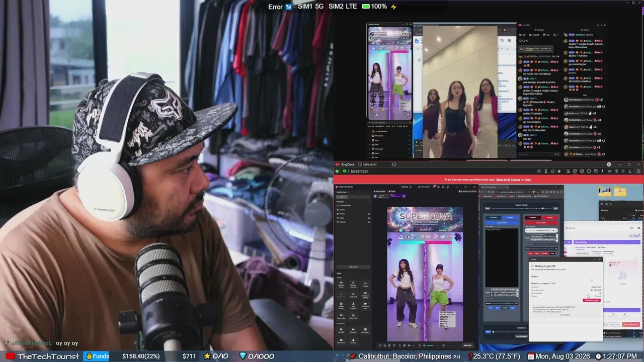Open the Playbook tool in LIVE Studio

tap(353, 331)
